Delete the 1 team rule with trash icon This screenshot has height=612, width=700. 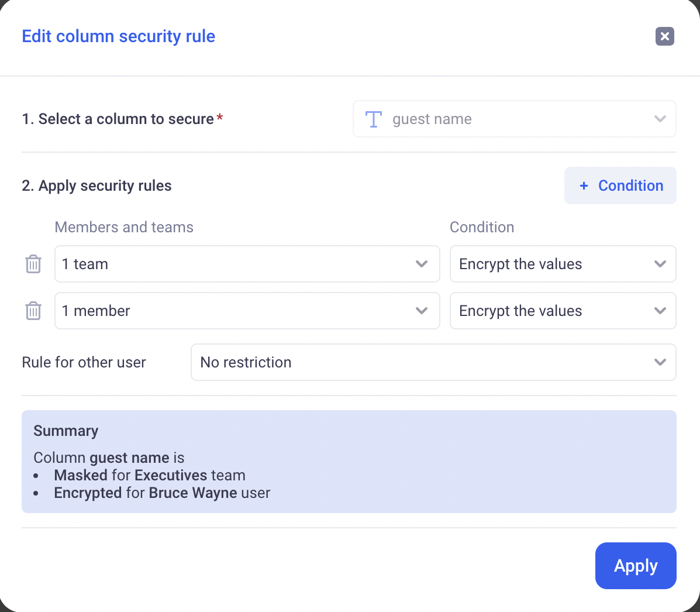33,264
